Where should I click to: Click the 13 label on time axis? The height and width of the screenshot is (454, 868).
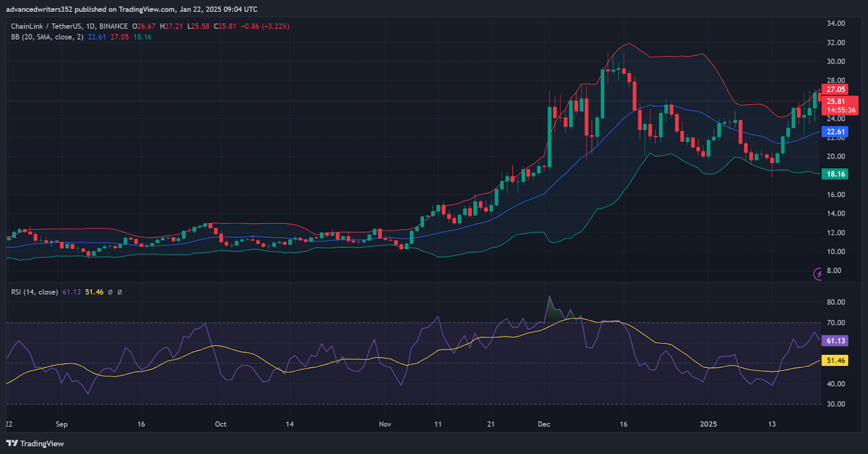coord(772,424)
